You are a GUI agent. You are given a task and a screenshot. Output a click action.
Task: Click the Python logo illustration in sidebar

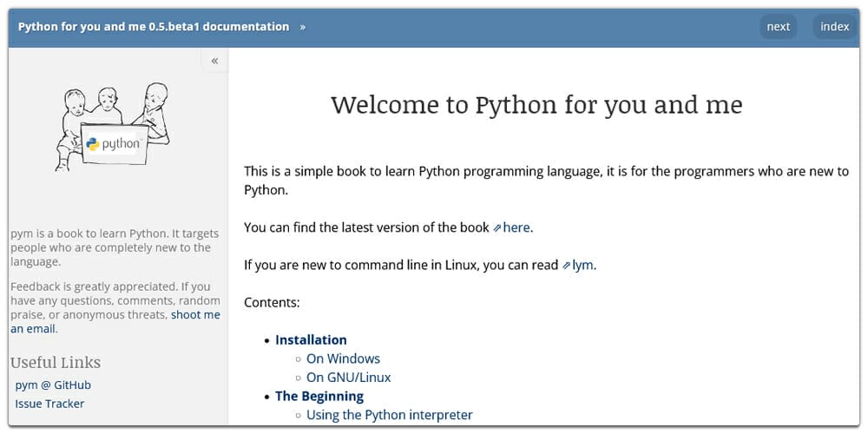(x=112, y=127)
